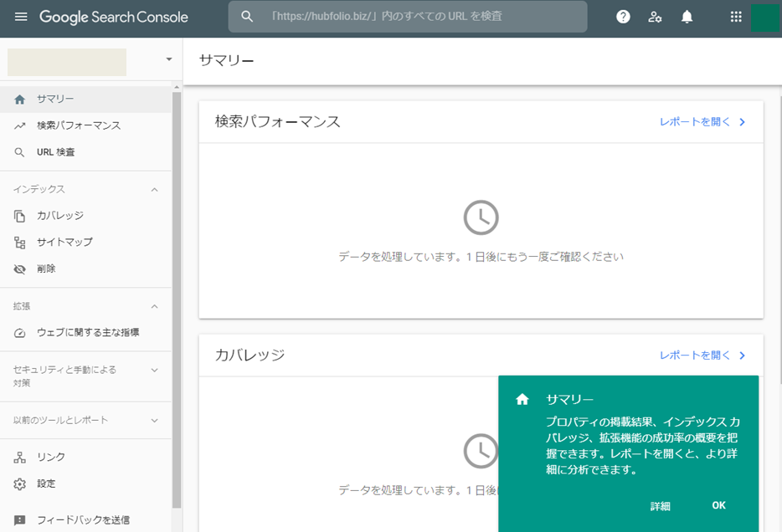Click the pages icon for カバレッジ

(x=19, y=216)
